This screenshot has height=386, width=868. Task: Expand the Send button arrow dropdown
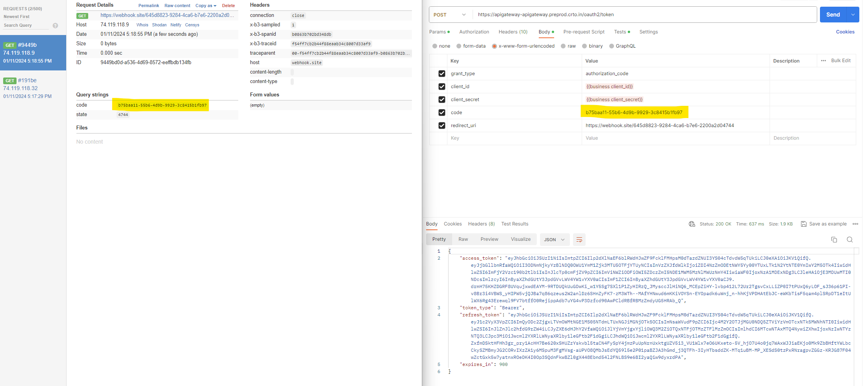point(853,15)
